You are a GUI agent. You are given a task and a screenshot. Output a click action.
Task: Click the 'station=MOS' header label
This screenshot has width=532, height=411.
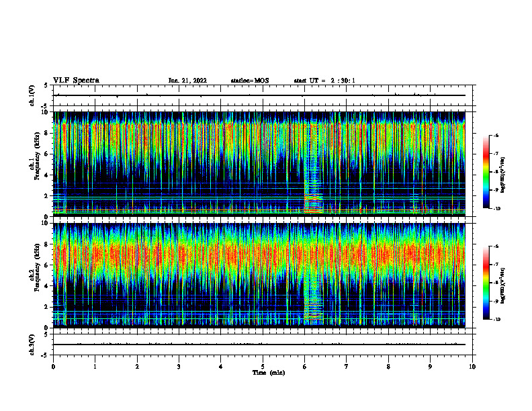(x=250, y=81)
